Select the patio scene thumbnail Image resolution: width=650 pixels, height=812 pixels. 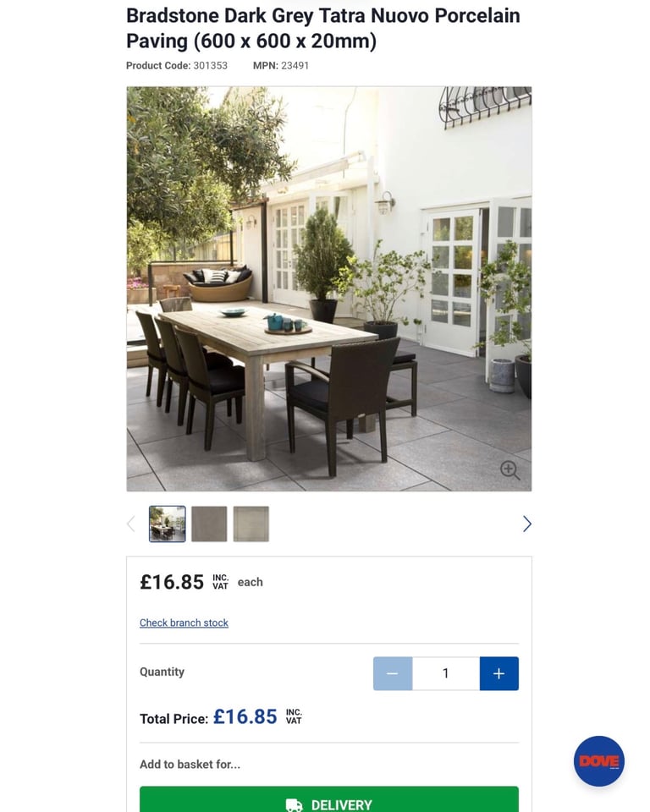tap(167, 524)
